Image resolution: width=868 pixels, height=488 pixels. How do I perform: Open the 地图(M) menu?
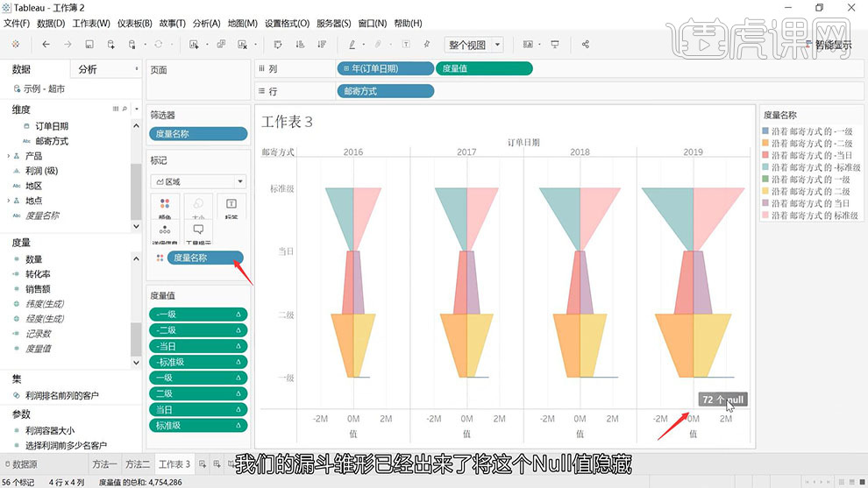(243, 24)
